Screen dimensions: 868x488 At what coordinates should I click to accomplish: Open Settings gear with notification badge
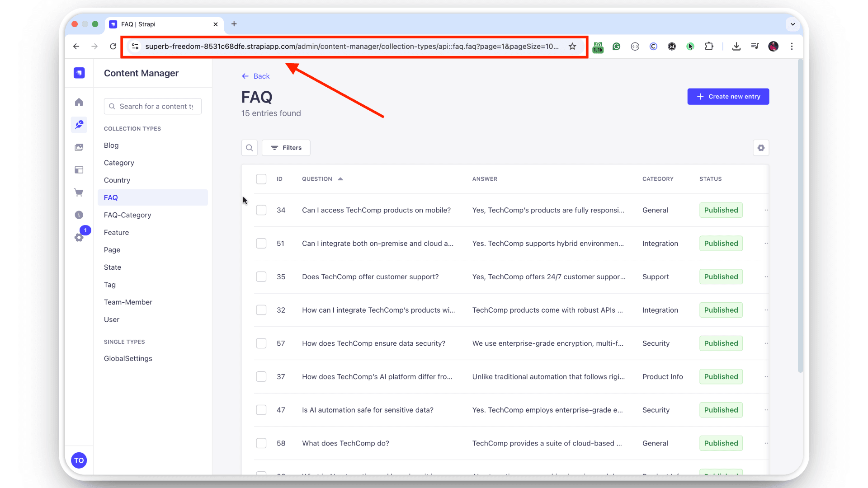(79, 238)
